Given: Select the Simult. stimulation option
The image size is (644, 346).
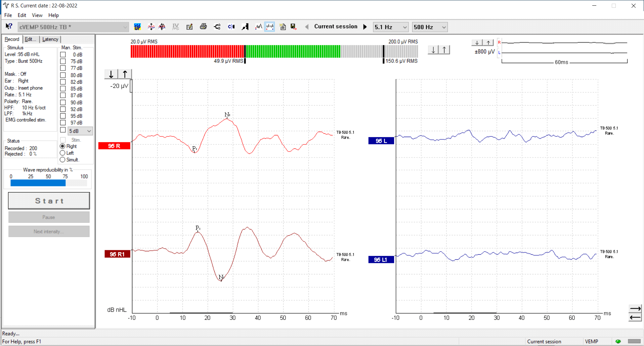Looking at the screenshot, I should pos(63,160).
